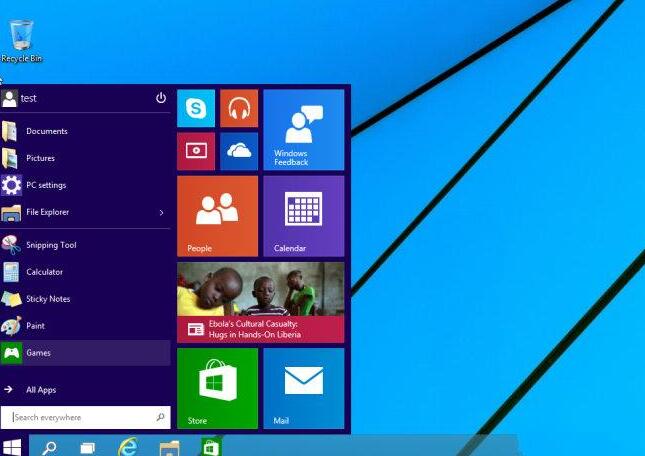The image size is (645, 456).
Task: Open the green Store tile
Action: 218,389
